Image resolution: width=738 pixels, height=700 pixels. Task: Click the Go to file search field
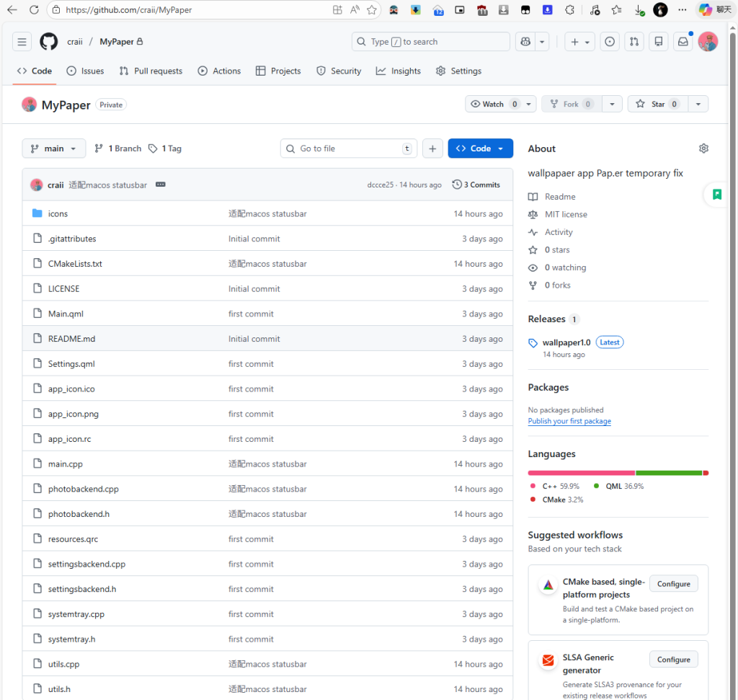click(x=348, y=148)
